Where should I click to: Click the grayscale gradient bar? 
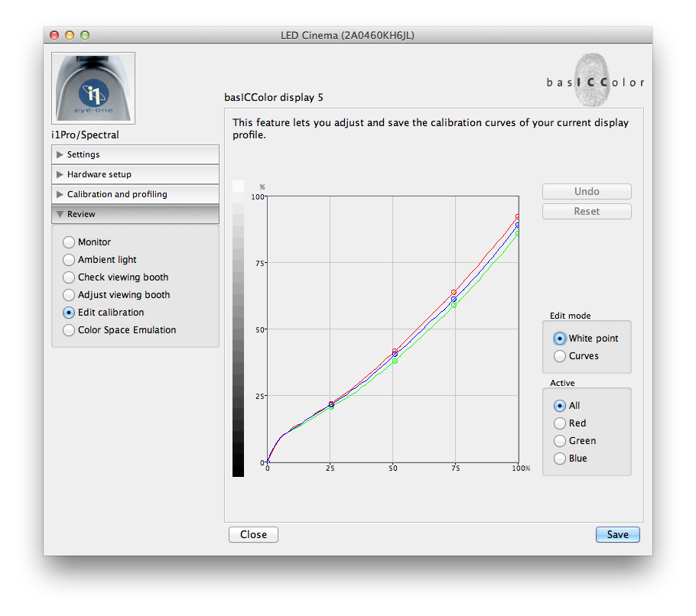coord(239,329)
